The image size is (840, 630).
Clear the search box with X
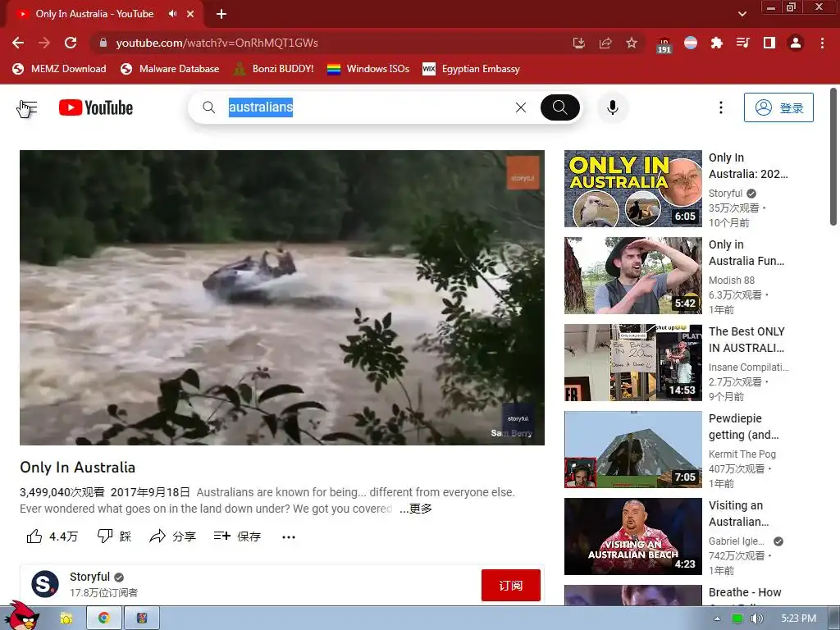[x=521, y=107]
